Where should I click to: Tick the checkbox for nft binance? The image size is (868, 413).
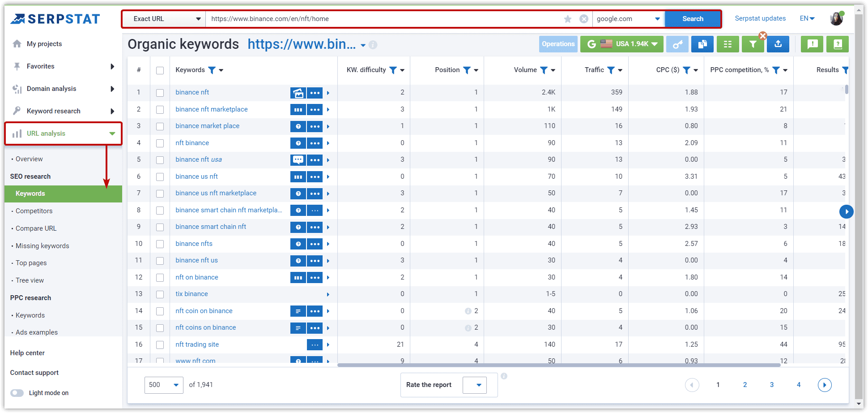point(160,143)
